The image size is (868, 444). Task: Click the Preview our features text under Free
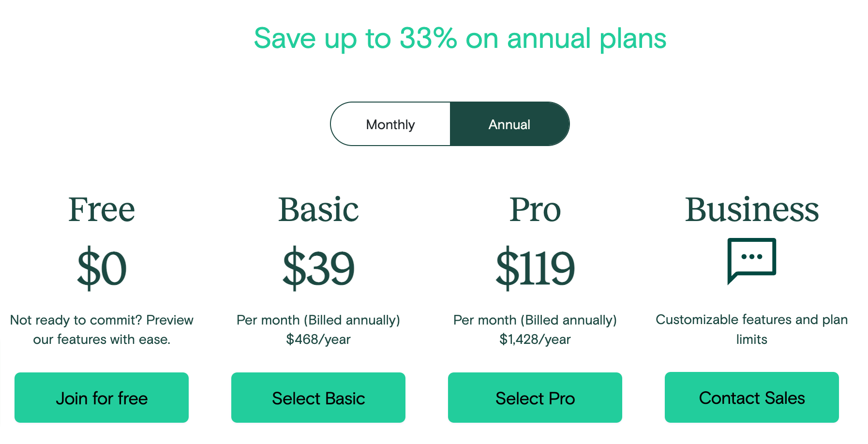pos(101,329)
